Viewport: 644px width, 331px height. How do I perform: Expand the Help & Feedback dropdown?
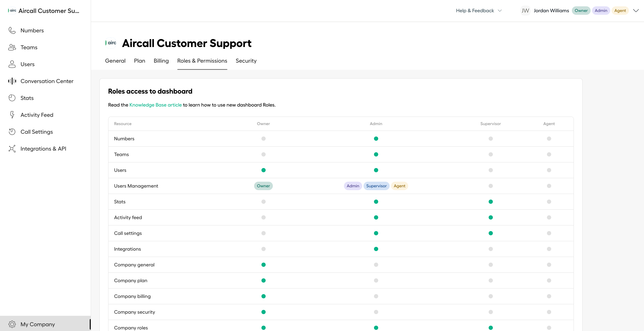coord(479,11)
